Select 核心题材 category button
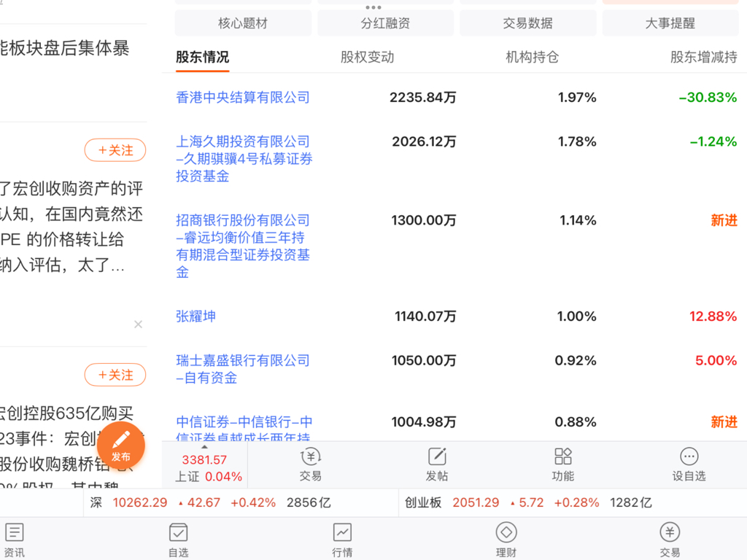This screenshot has height=560, width=747. [x=243, y=23]
